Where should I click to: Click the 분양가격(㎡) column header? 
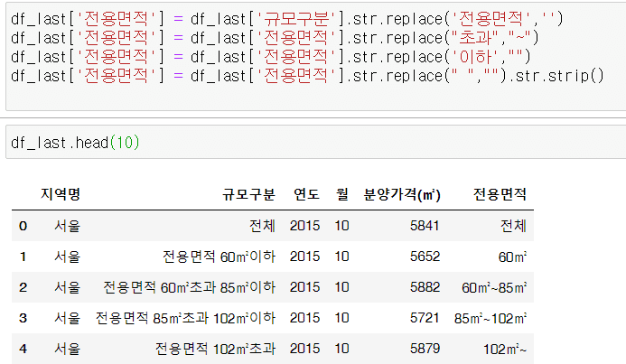402,194
